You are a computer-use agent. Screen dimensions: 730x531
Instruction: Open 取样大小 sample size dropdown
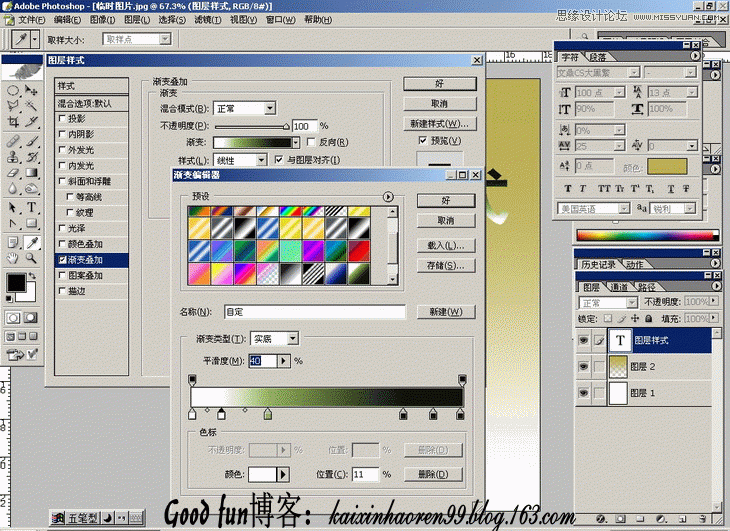point(165,39)
